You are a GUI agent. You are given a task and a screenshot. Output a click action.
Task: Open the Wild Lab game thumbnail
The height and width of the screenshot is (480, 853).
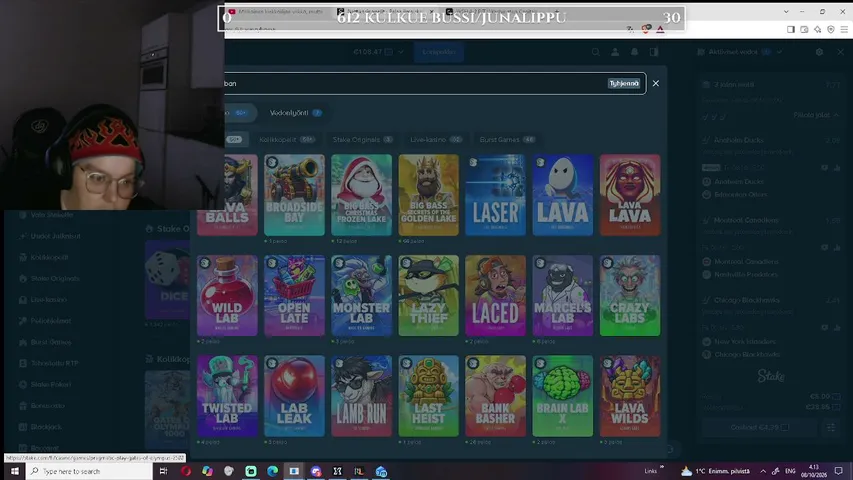click(227, 296)
